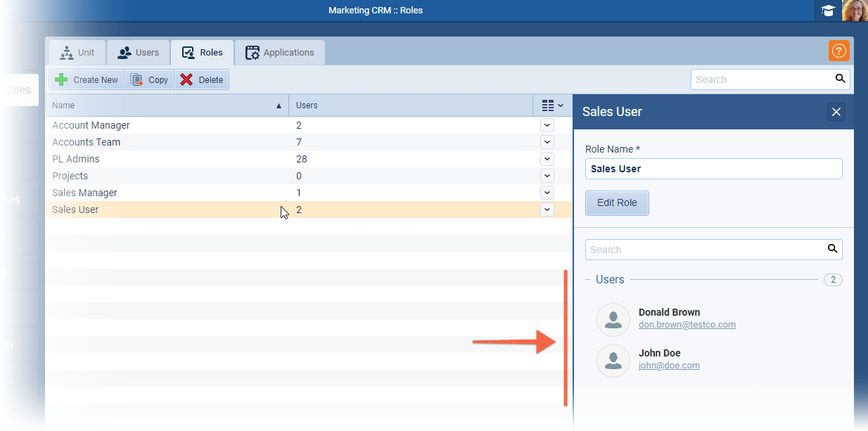This screenshot has height=431, width=868.
Task: Collapse the Users section in side panel
Action: [588, 280]
